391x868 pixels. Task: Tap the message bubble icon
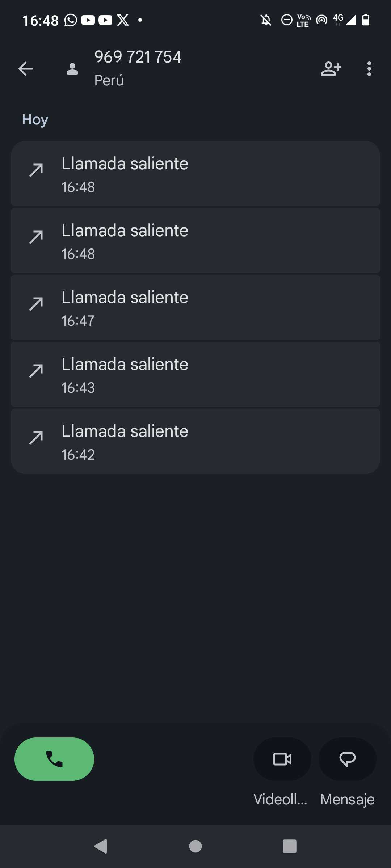[x=348, y=759]
